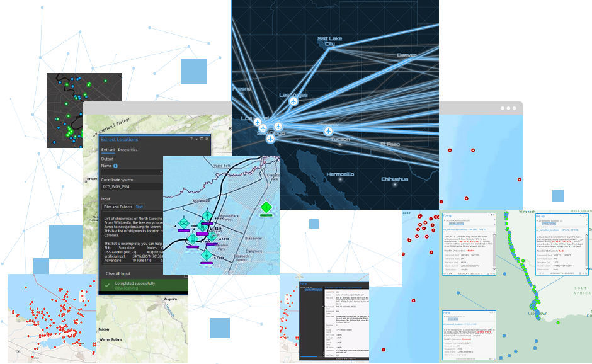592x364 pixels.
Task: Switch to the Text input tab
Action: click(139, 205)
